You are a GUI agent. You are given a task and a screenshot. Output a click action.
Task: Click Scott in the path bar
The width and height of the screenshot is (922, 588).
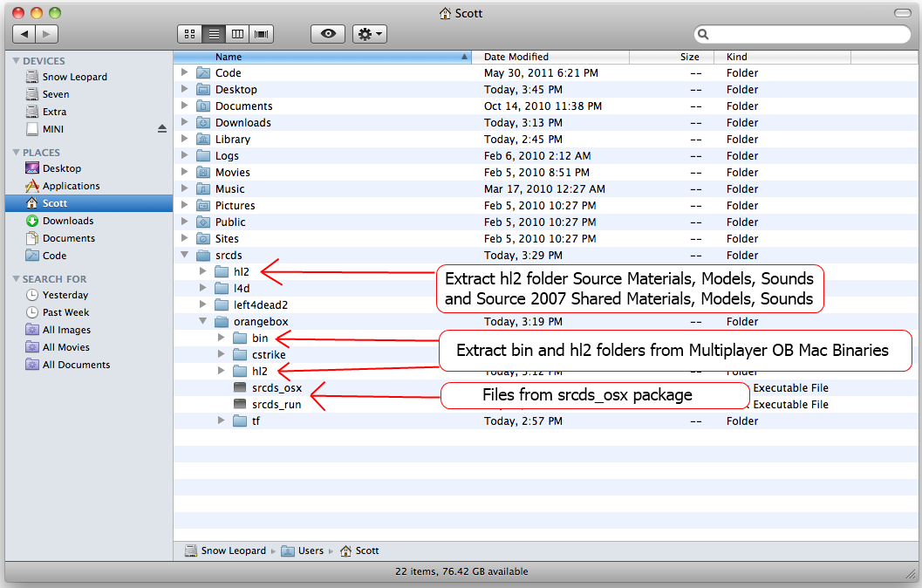(x=360, y=551)
